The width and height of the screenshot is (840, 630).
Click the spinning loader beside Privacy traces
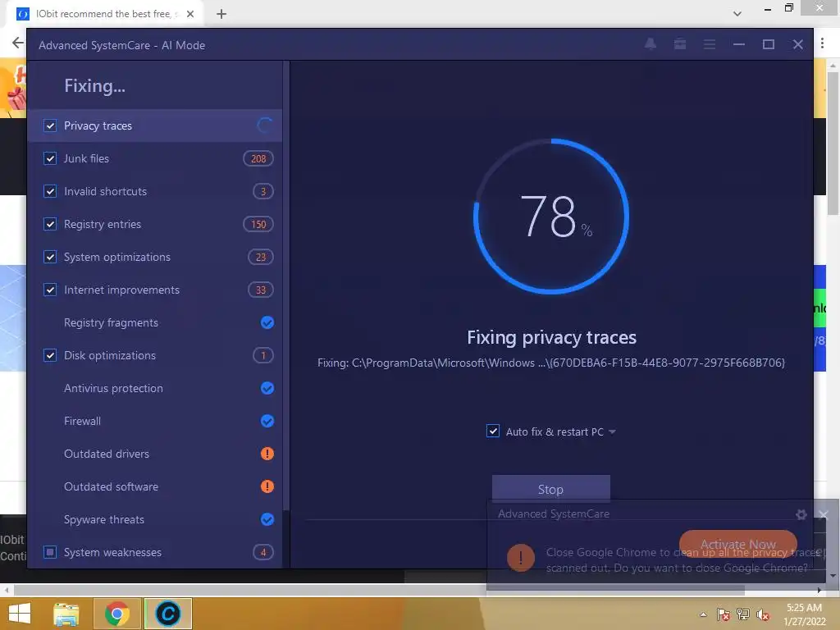[265, 126]
